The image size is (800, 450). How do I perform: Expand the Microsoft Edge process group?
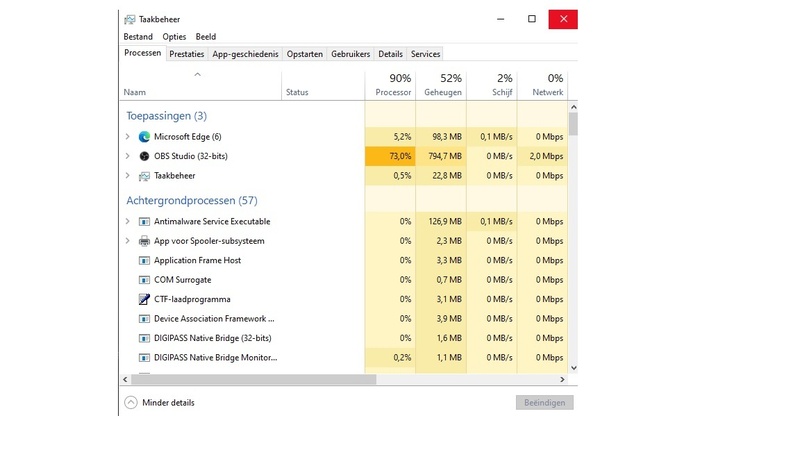tap(127, 137)
